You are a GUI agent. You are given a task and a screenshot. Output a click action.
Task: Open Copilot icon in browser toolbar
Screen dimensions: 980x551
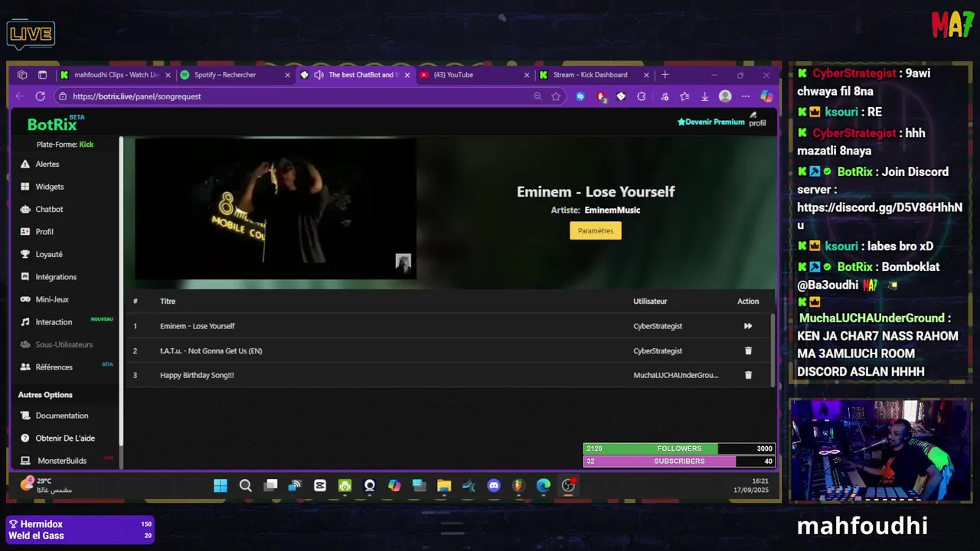click(x=766, y=96)
